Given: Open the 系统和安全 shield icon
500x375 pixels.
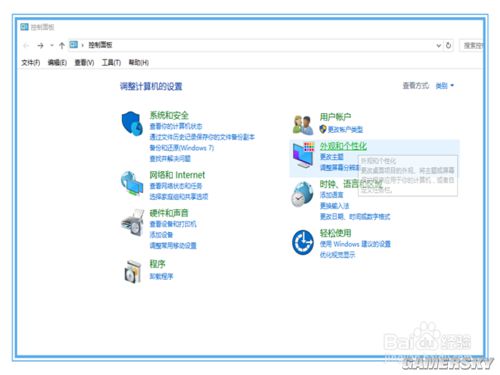Looking at the screenshot, I should click(x=132, y=123).
